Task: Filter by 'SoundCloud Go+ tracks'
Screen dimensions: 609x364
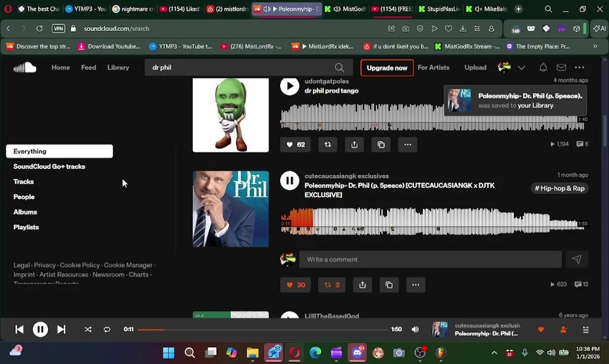Action: [49, 166]
